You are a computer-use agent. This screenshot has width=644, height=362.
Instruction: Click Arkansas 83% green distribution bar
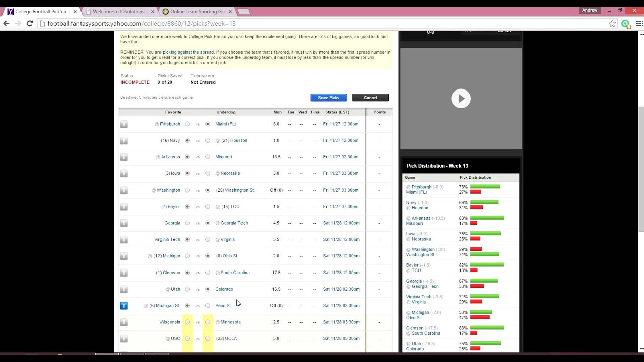(487, 218)
